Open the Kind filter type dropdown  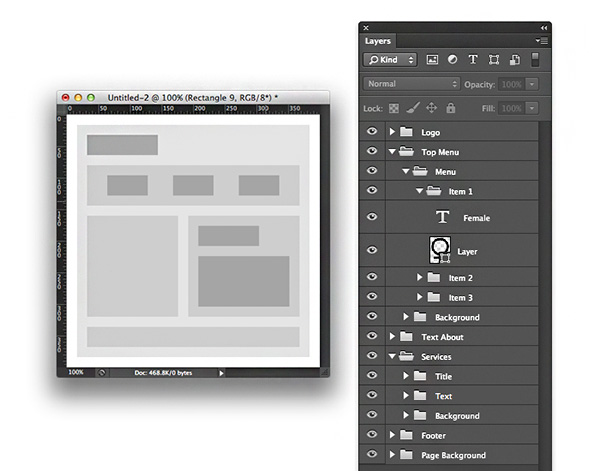tap(390, 60)
